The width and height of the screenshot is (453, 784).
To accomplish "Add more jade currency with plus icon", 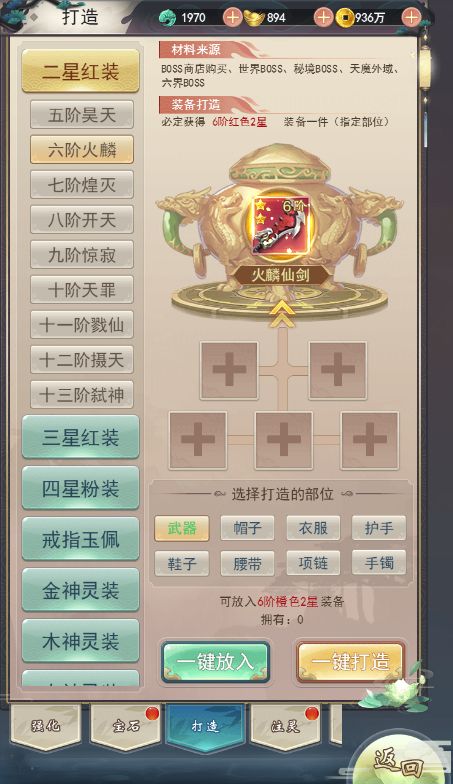I will point(232,18).
